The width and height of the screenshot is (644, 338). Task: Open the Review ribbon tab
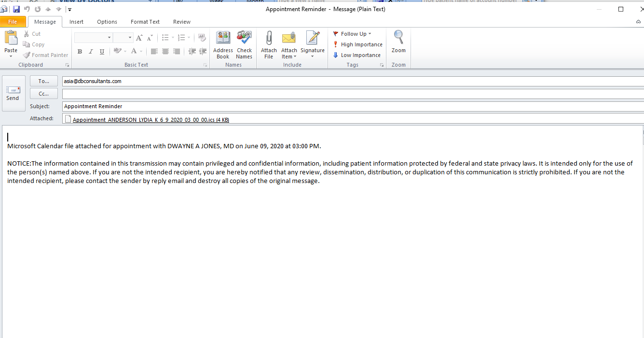point(182,22)
